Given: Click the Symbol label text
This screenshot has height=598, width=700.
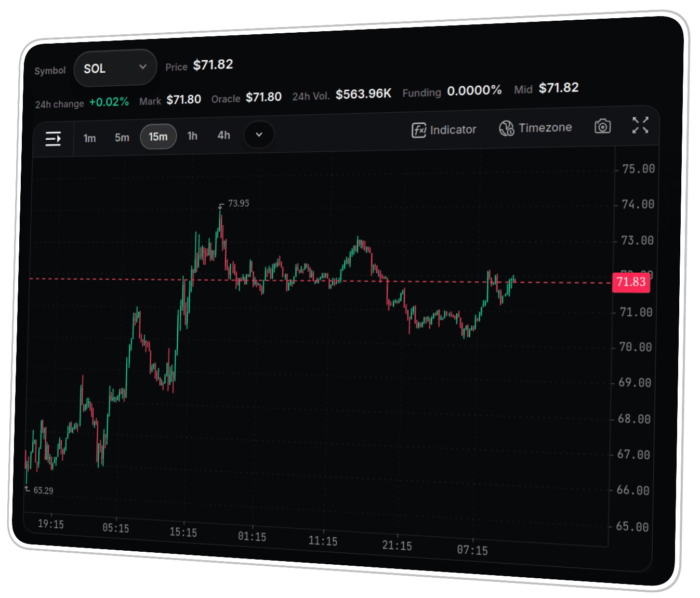Looking at the screenshot, I should [50, 71].
